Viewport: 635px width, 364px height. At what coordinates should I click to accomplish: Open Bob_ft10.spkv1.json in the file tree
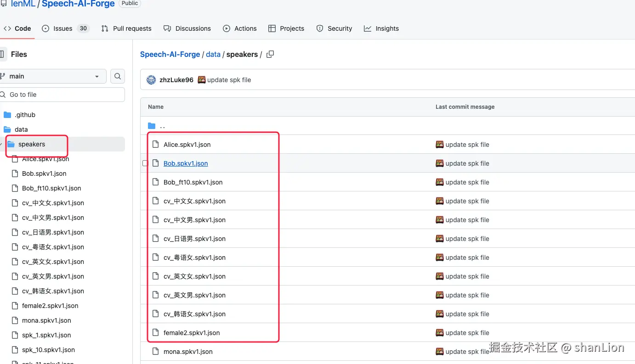pos(51,188)
